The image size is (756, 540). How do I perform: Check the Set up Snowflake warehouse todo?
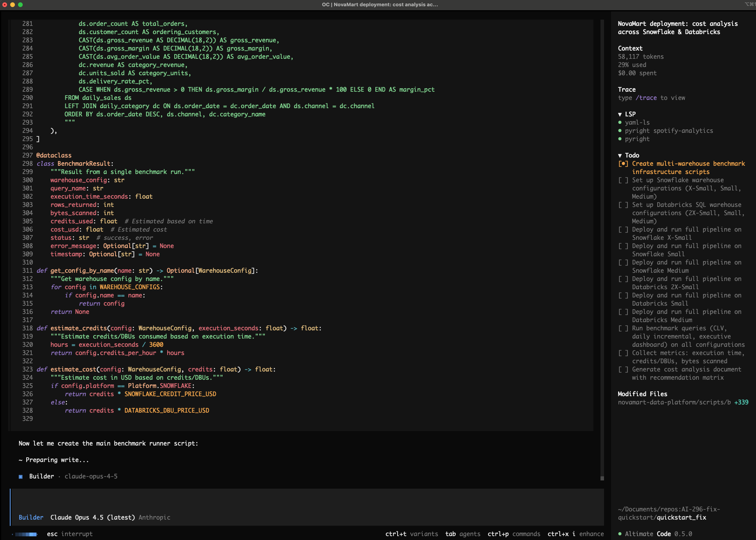tap(623, 180)
